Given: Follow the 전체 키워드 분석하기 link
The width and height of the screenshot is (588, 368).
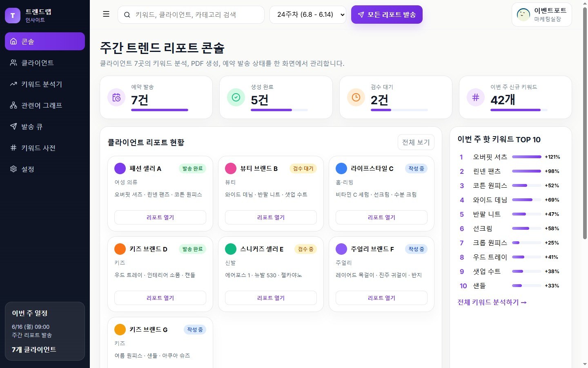Looking at the screenshot, I should tap(492, 302).
